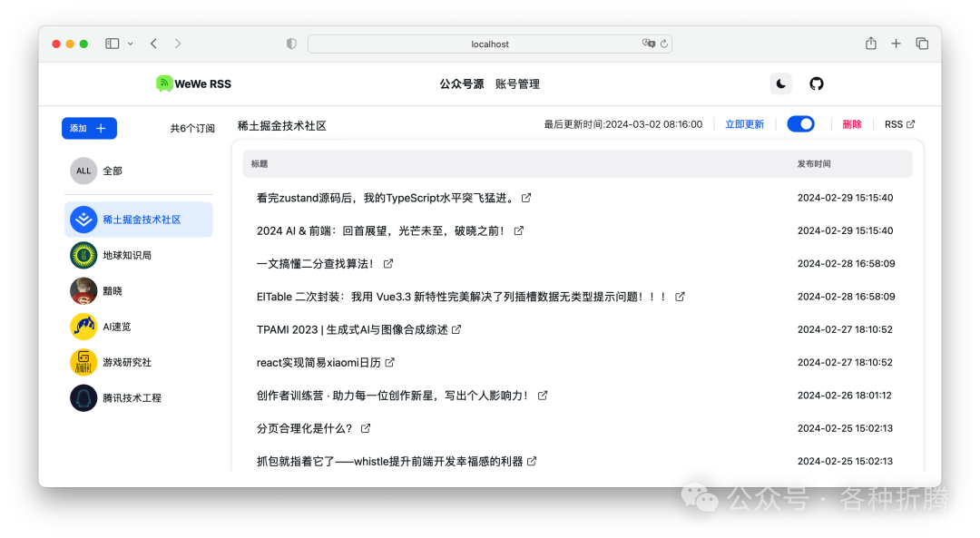This screenshot has width=980, height=538.
Task: Open the GitHub repository icon
Action: coord(817,83)
